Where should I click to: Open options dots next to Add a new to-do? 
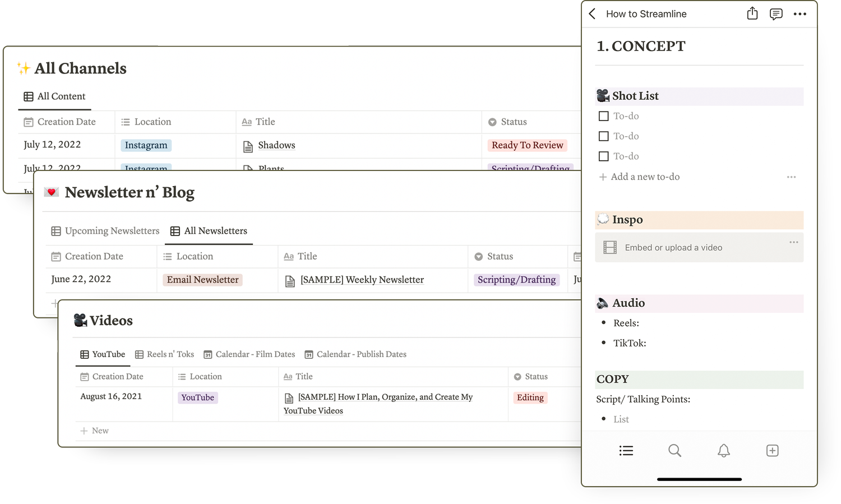(791, 177)
